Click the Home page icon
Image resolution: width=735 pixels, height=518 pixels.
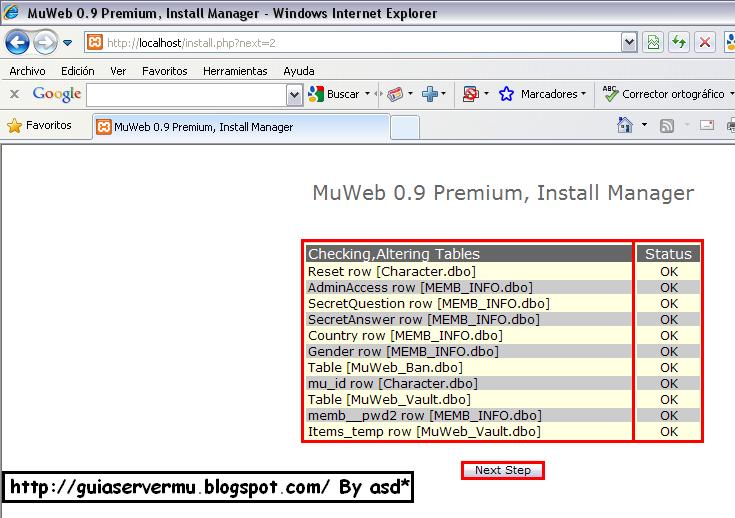pos(625,125)
